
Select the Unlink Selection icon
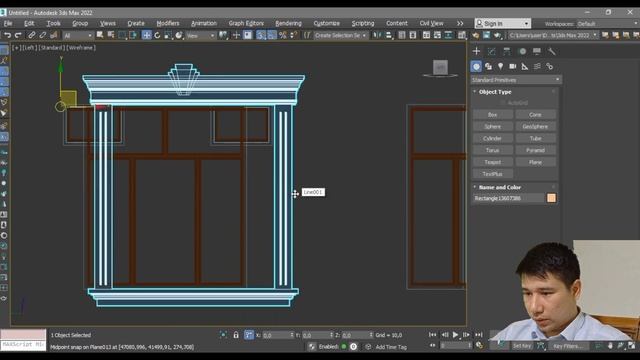(42, 36)
